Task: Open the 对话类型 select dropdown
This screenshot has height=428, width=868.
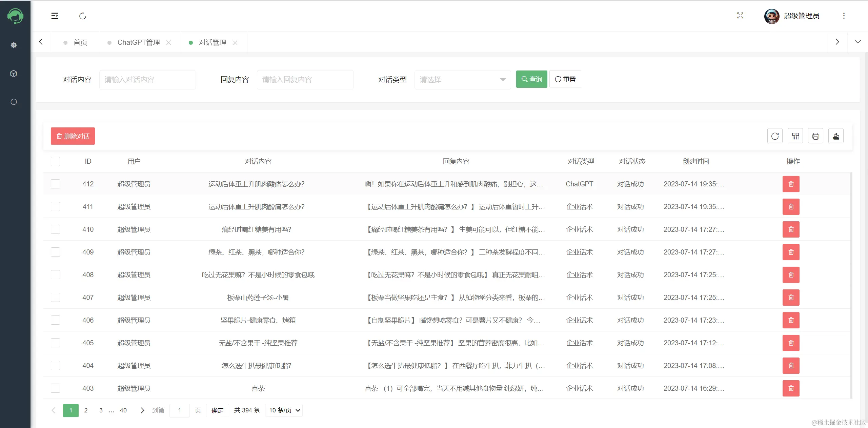Action: pos(462,80)
